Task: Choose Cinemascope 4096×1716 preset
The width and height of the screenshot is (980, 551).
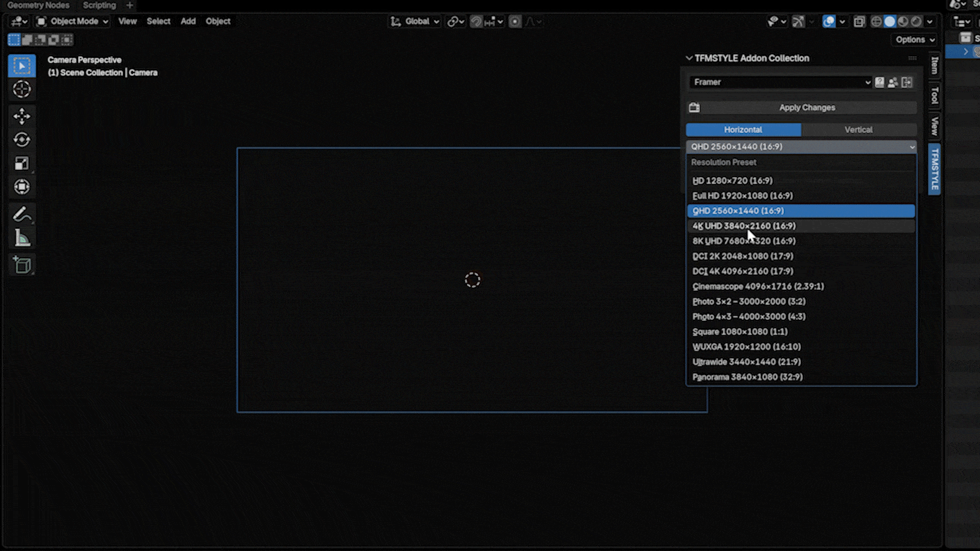Action: [757, 286]
